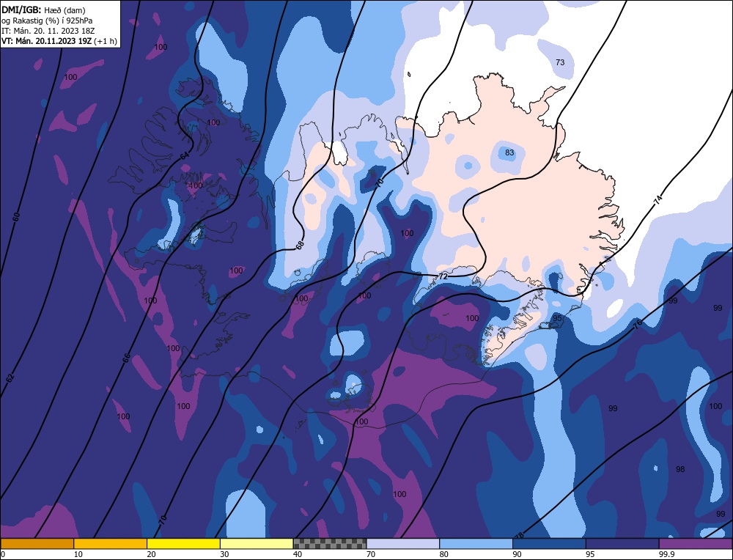Click the 'DMI/IGB: Hæð (dam)' title line

(43, 10)
